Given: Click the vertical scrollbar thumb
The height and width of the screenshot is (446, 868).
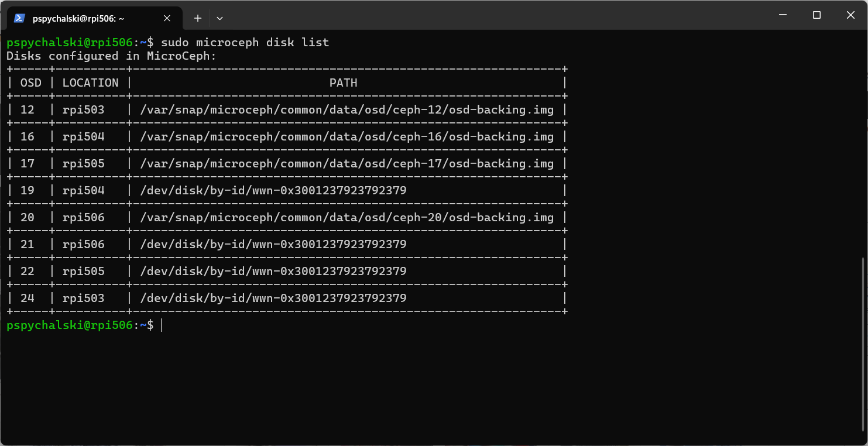Looking at the screenshot, I should click(x=864, y=345).
